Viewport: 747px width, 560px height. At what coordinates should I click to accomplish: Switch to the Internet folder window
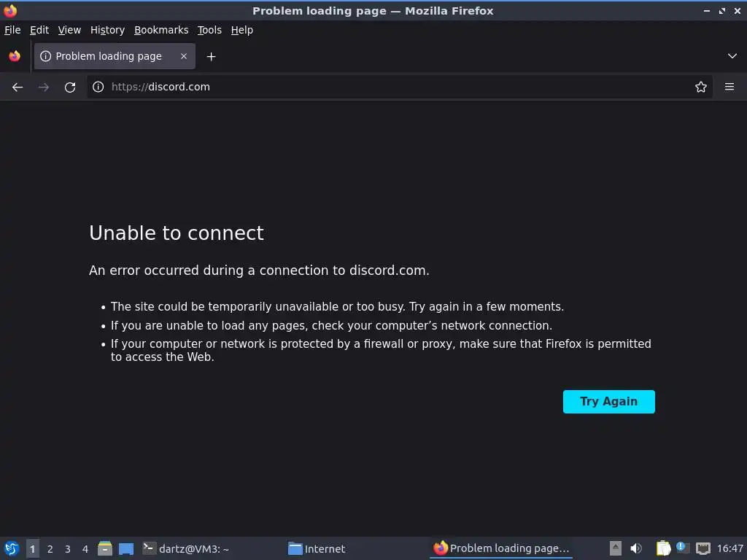(x=317, y=548)
